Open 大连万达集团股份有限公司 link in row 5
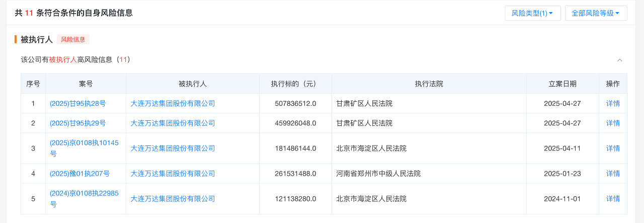The width and height of the screenshot is (644, 223). point(173,198)
